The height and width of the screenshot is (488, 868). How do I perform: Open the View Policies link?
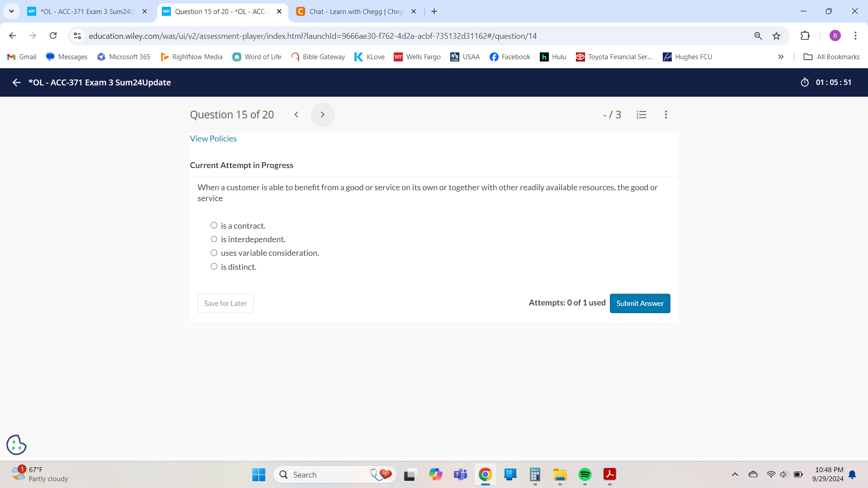[213, 138]
